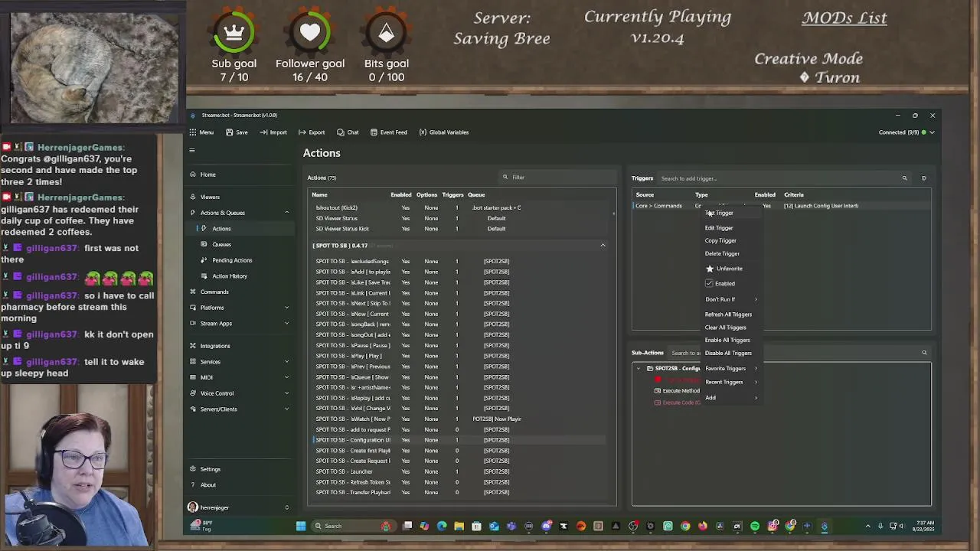980x551 pixels.
Task: Open the Recent Triggers submenu
Action: tap(731, 382)
